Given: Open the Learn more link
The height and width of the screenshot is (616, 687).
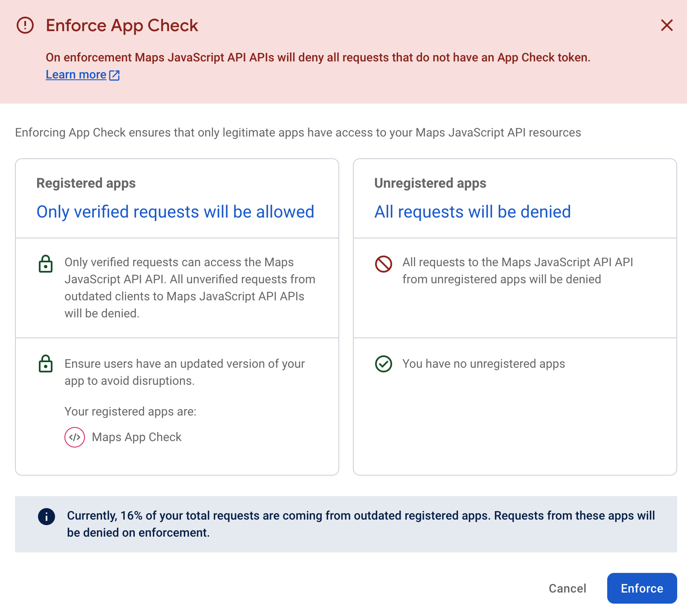Looking at the screenshot, I should pos(76,74).
